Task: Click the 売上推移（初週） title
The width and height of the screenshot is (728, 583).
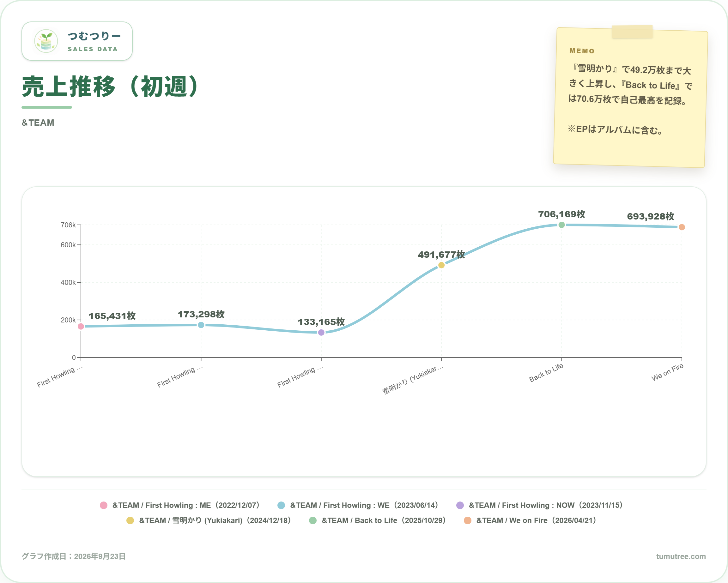Action: pos(110,87)
